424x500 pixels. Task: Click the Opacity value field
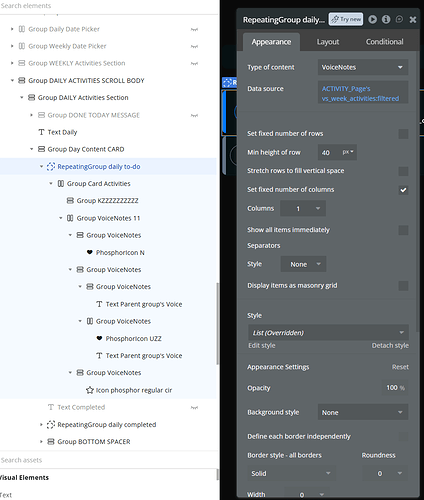[x=395, y=388]
